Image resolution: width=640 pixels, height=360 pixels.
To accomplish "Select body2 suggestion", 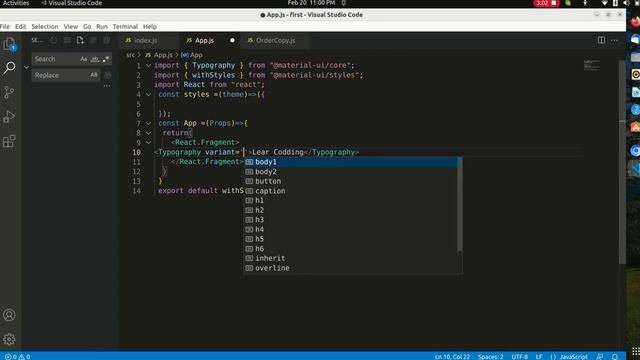I will click(351, 172).
